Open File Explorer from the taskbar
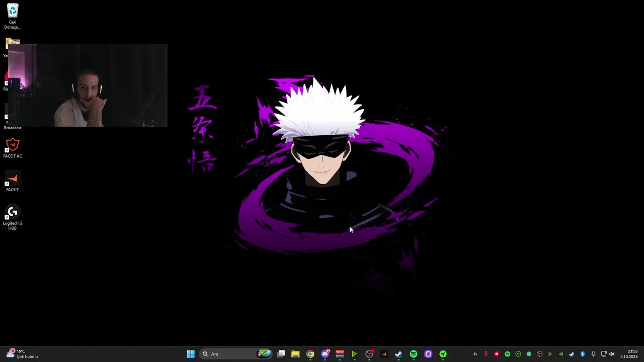 coord(295,354)
